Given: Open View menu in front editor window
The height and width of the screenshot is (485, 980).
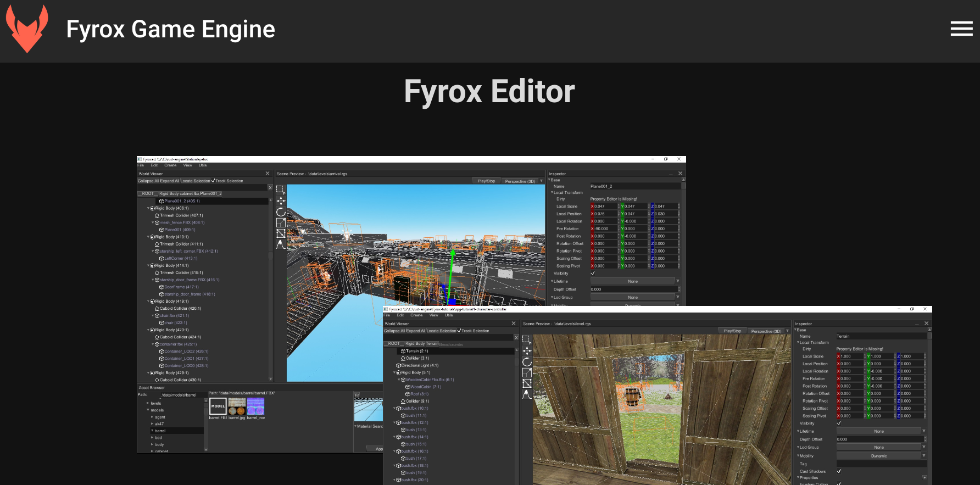Looking at the screenshot, I should pyautogui.click(x=433, y=315).
